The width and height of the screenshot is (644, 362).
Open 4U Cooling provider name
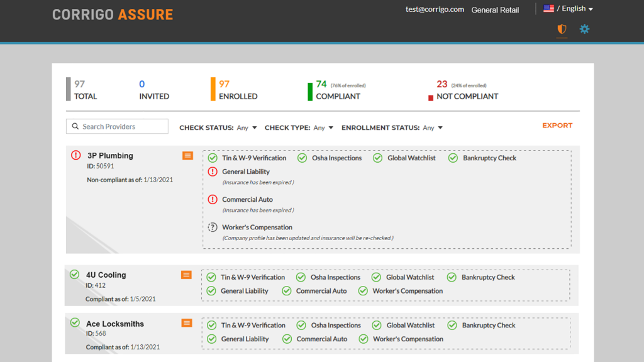pos(106,275)
